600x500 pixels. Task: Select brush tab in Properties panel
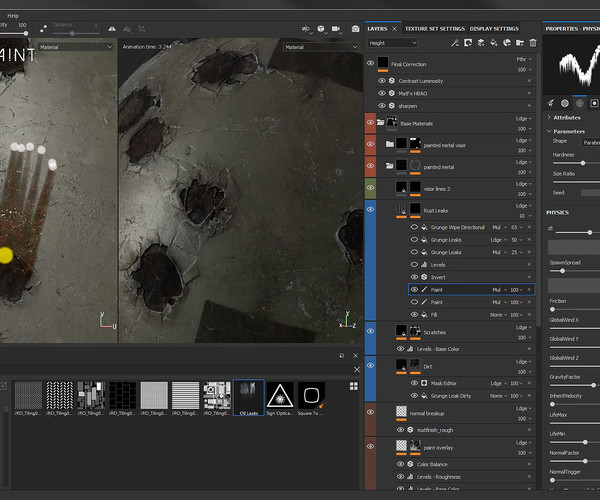click(550, 103)
